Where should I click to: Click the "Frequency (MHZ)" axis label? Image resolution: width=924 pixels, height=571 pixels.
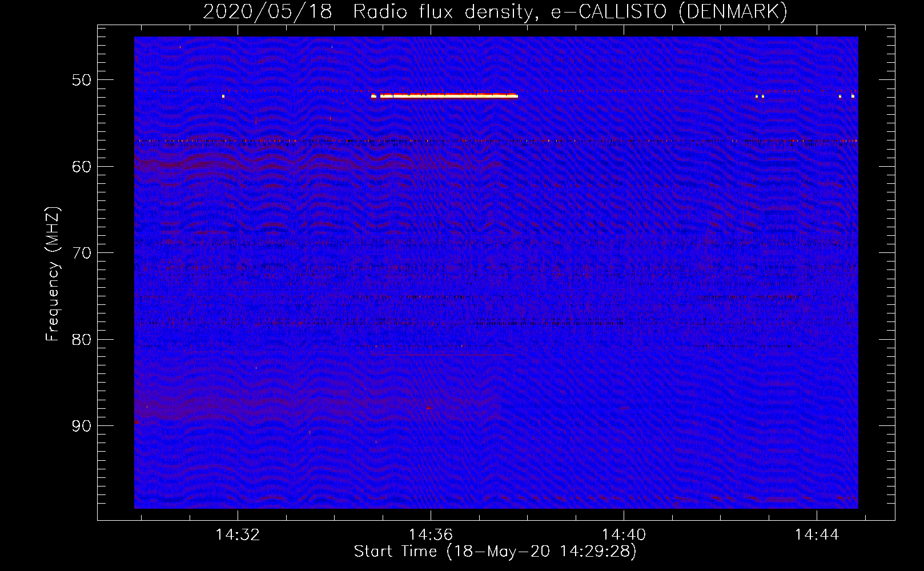pyautogui.click(x=53, y=275)
